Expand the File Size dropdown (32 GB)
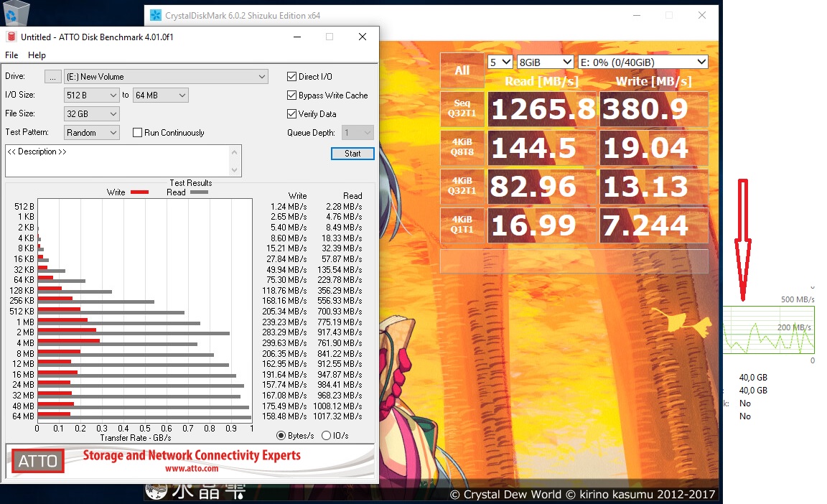This screenshot has height=504, width=827. pyautogui.click(x=92, y=114)
